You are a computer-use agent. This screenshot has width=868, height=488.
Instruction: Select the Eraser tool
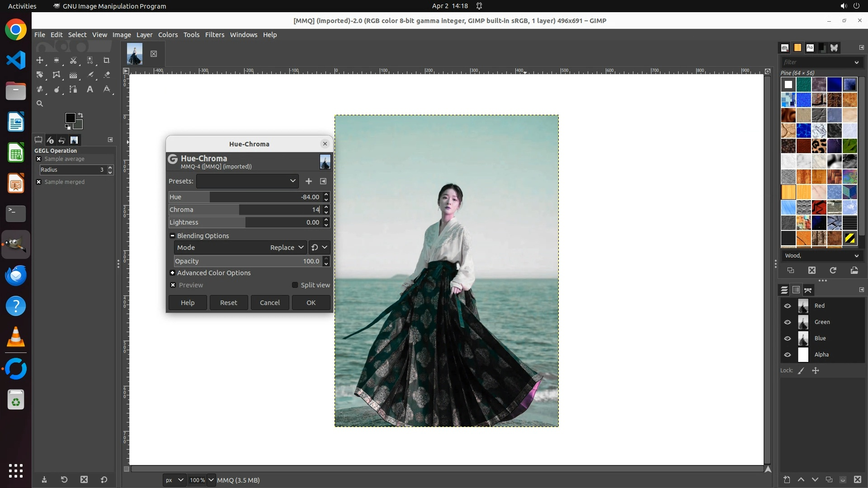[107, 75]
